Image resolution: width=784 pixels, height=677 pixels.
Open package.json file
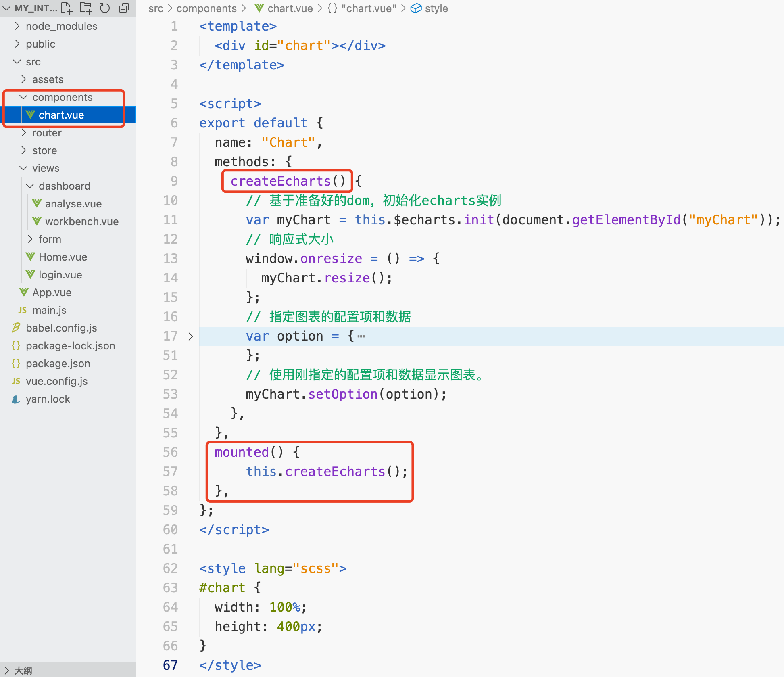click(58, 364)
